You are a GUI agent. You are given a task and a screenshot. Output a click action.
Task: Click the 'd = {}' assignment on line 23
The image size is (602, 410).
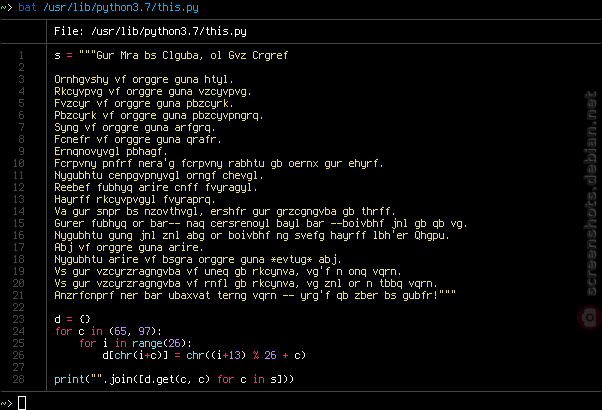[72, 319]
